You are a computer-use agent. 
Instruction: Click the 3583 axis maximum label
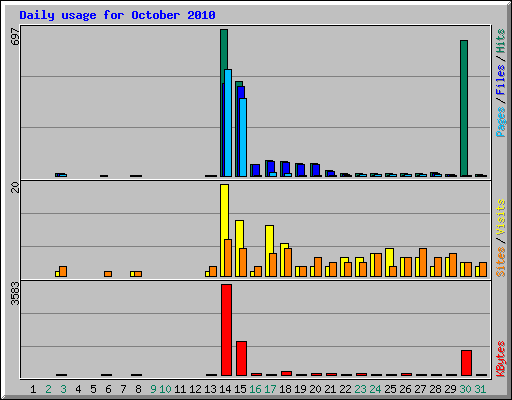click(x=15, y=293)
